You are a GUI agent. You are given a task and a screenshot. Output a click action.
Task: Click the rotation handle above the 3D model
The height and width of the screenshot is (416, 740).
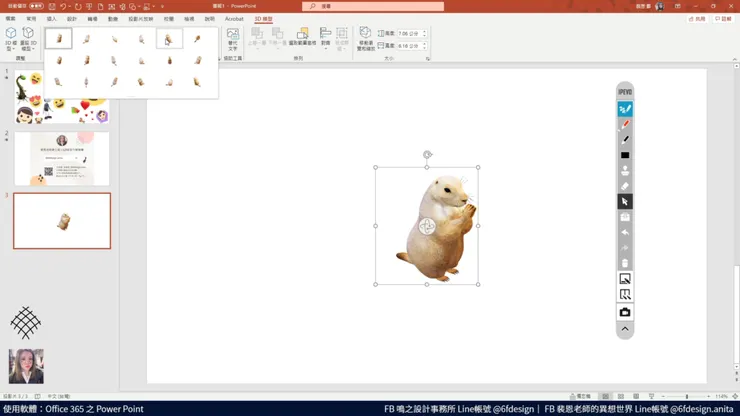tap(427, 155)
